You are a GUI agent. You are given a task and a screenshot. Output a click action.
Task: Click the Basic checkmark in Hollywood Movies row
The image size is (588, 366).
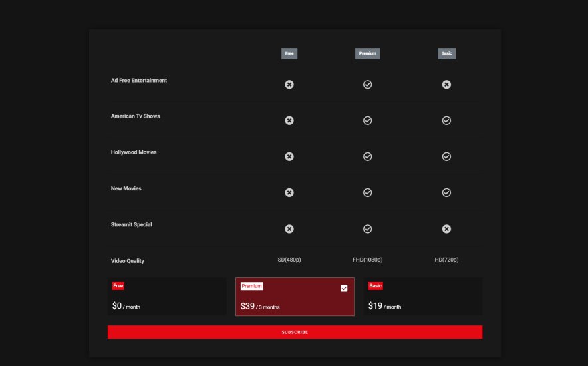[x=446, y=156]
